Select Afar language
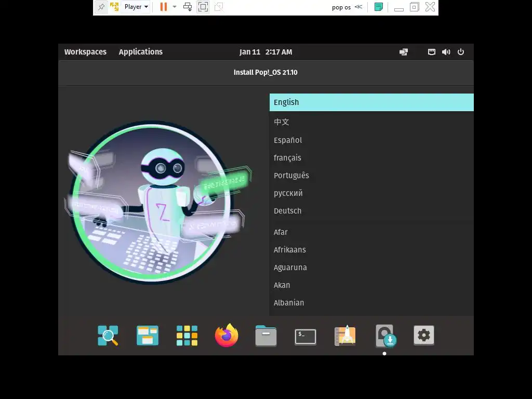This screenshot has width=532, height=399. (371, 232)
